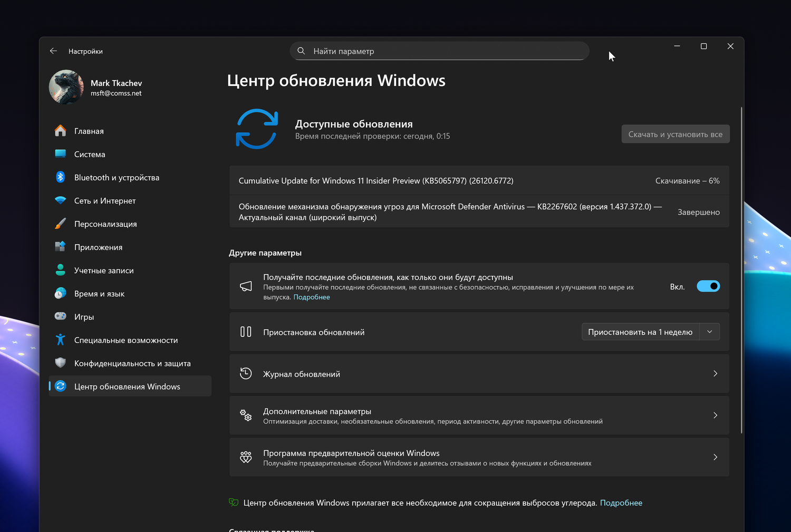Click the Accessibility figure icon
This screenshot has width=791, height=532.
tap(61, 340)
